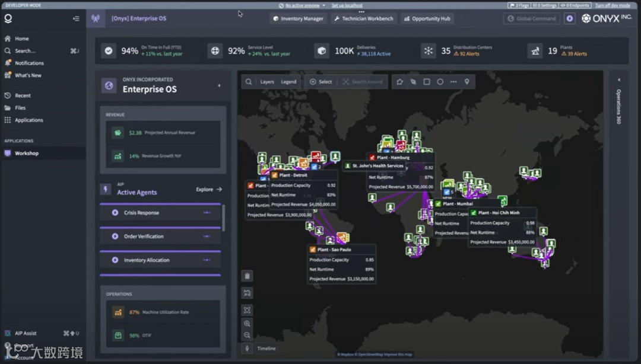The height and width of the screenshot is (364, 641).
Task: Select the polygon drawing tool
Action: click(x=400, y=82)
